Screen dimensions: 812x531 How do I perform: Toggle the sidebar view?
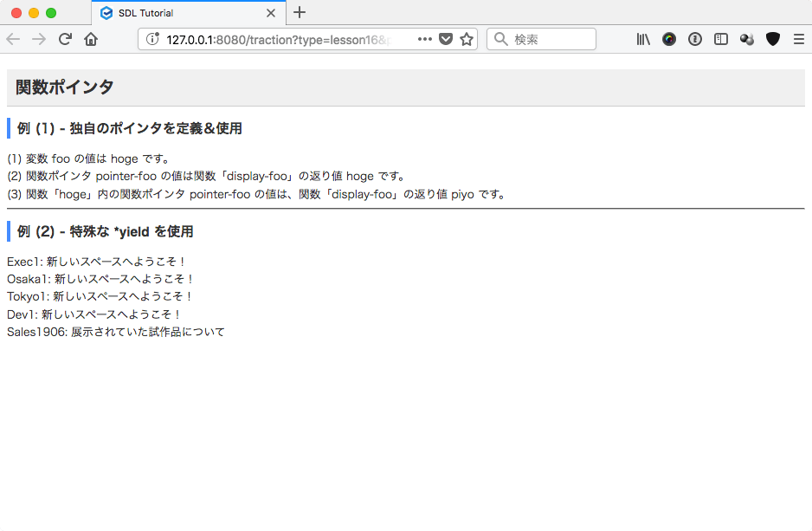click(x=721, y=39)
